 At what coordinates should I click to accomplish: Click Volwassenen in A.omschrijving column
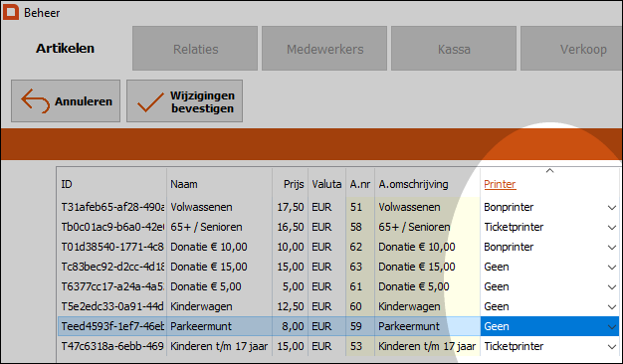(427, 207)
